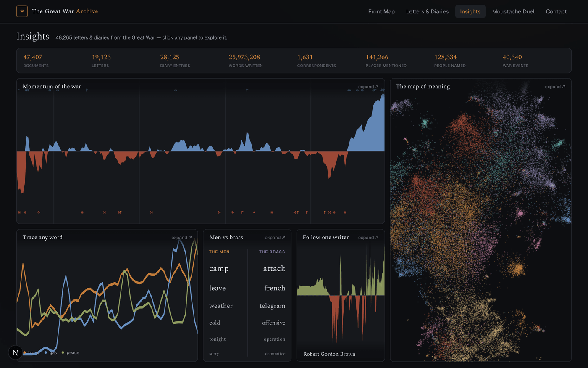588x368 pixels.
Task: Click the 47,407 Documents statistic
Action: point(36,61)
